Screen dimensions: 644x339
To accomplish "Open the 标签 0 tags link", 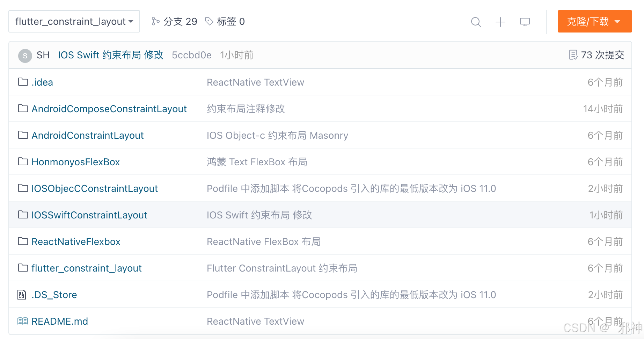I will pos(231,21).
